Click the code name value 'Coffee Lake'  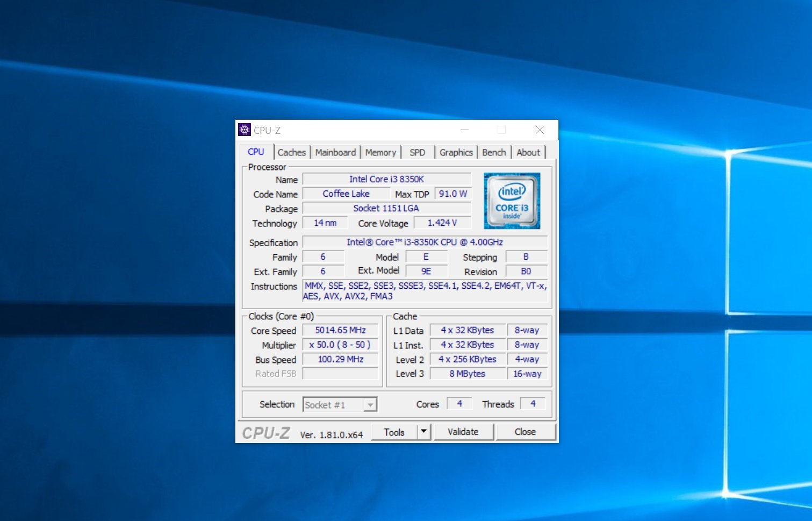(346, 194)
